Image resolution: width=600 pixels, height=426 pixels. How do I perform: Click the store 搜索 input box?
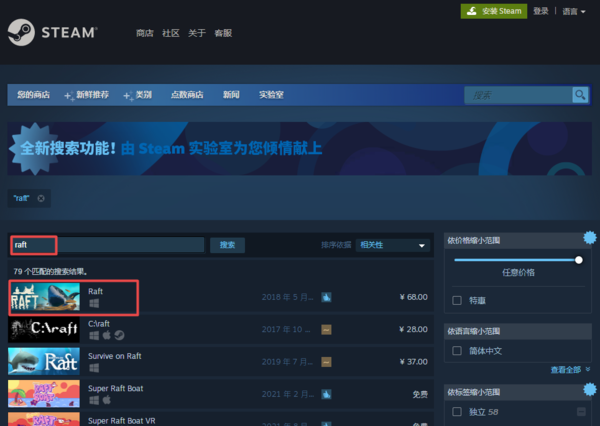[518, 95]
